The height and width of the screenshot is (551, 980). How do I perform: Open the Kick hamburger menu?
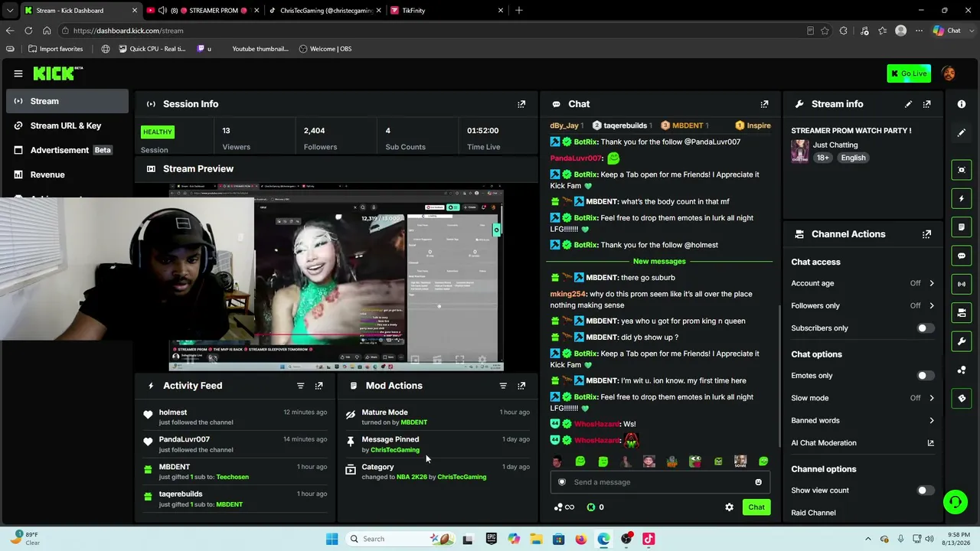coord(18,73)
